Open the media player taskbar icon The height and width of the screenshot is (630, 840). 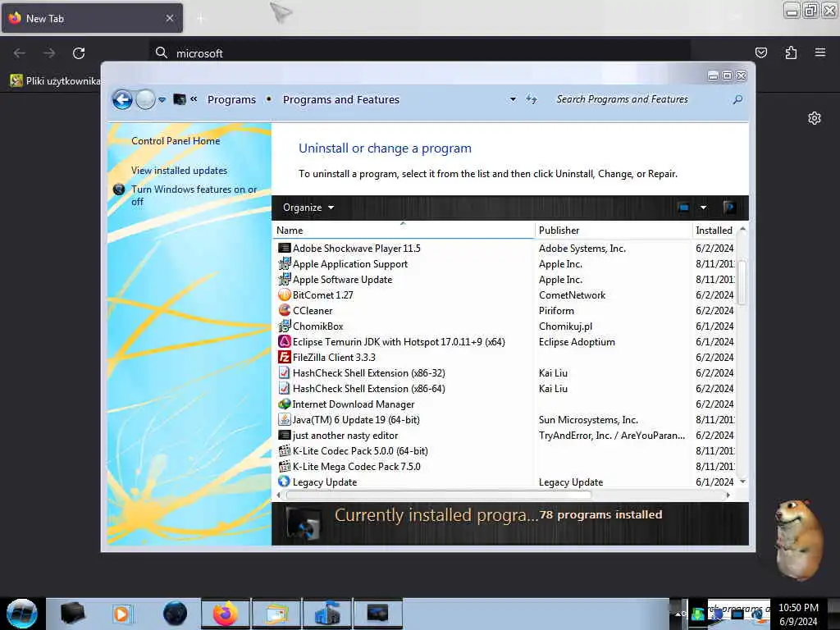click(121, 614)
